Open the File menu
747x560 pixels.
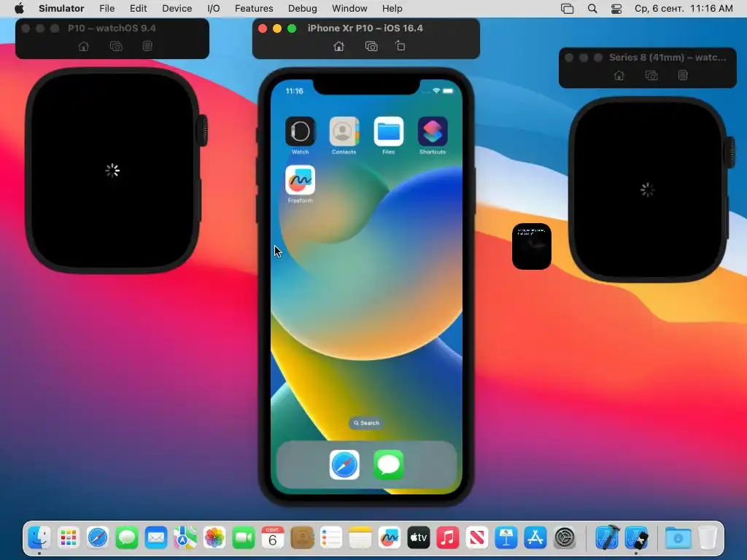(107, 9)
